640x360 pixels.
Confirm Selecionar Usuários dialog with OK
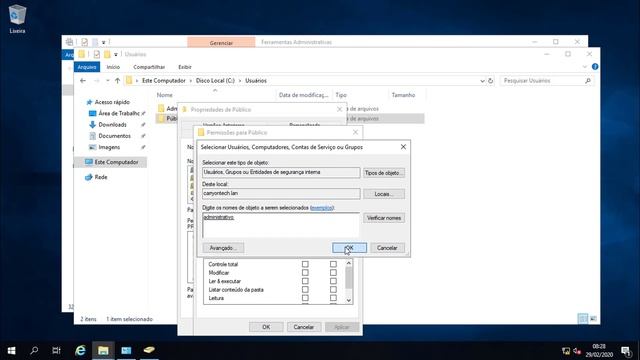(349, 248)
